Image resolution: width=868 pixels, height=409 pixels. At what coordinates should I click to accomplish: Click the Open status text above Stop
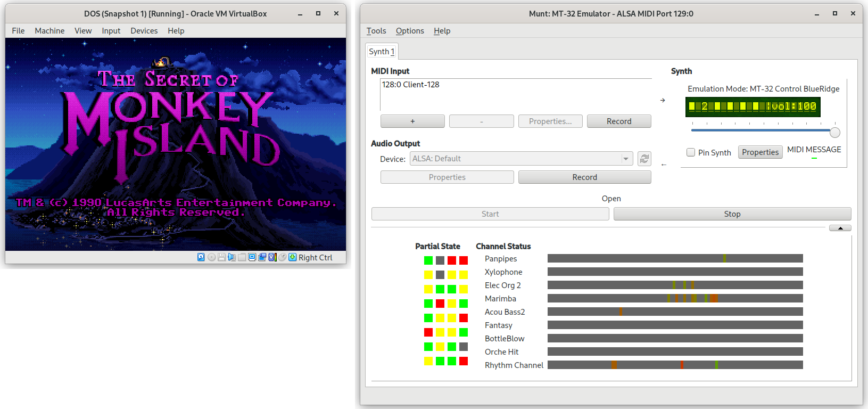click(611, 199)
